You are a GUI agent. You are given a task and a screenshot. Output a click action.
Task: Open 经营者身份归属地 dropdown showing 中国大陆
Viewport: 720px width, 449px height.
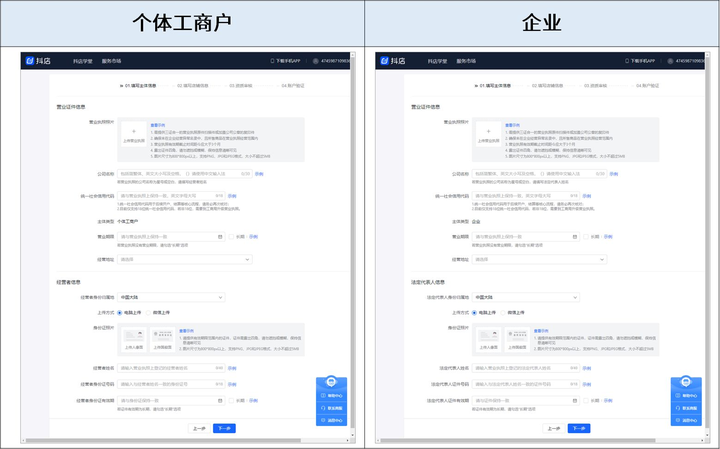click(171, 297)
